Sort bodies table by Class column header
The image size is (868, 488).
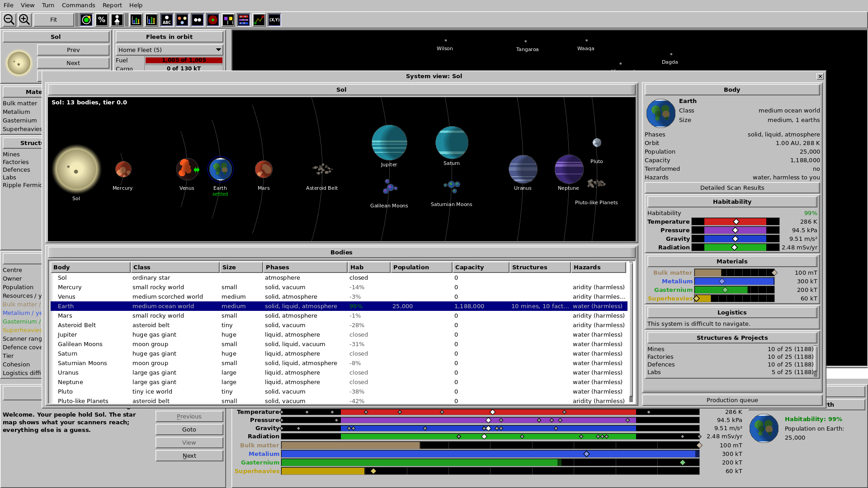pos(175,267)
